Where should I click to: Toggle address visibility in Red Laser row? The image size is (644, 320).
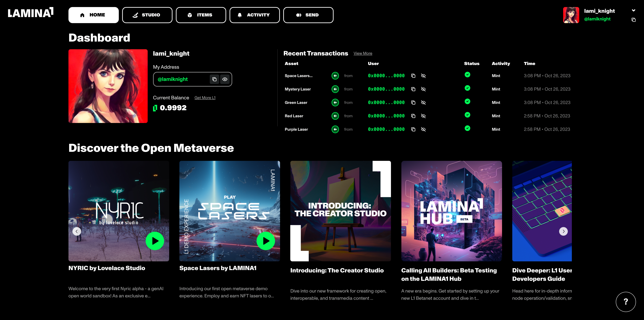423,116
